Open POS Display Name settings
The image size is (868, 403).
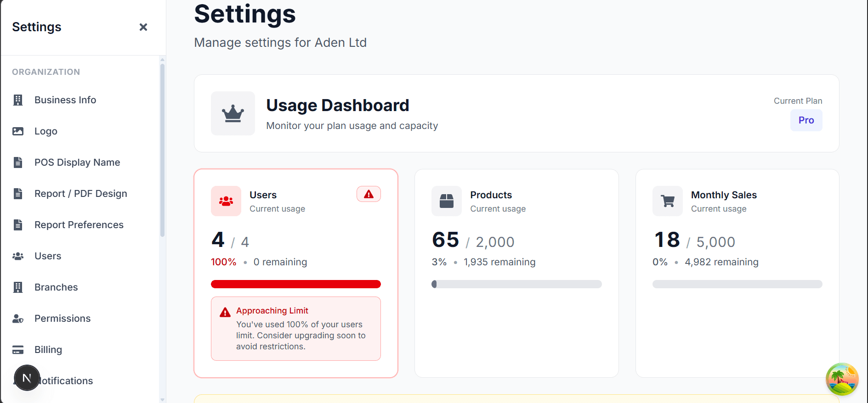pyautogui.click(x=77, y=162)
